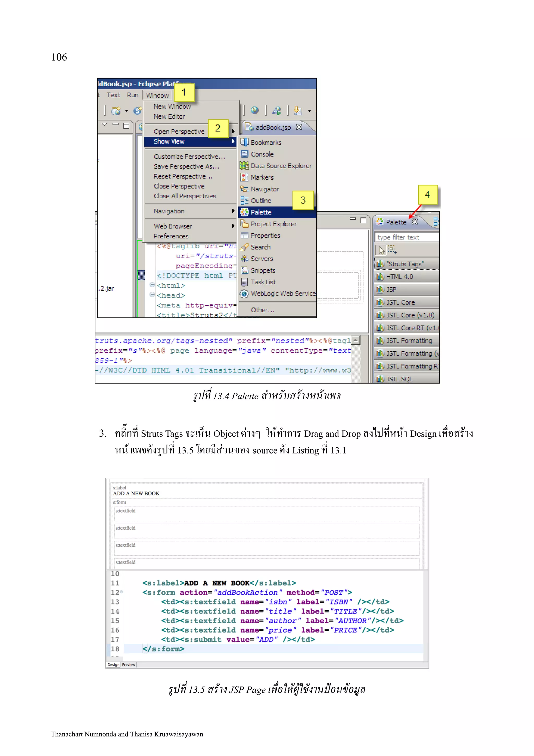Click the new wizard toolbar icon
534x756 pixels.
tap(116, 111)
